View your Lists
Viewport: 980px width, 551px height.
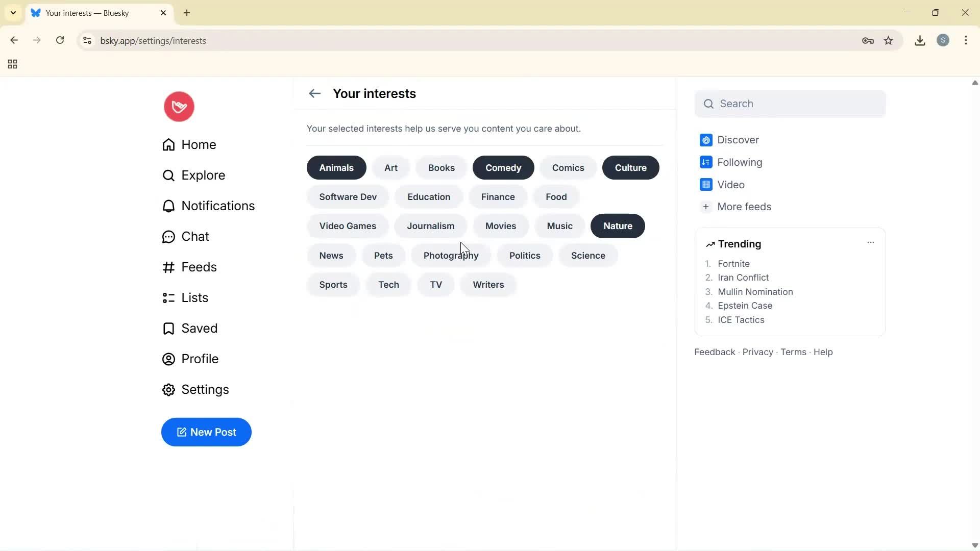[x=194, y=297]
